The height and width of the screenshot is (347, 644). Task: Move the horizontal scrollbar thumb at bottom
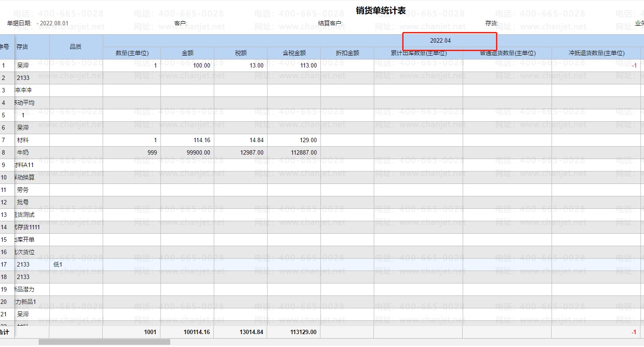coord(104,342)
